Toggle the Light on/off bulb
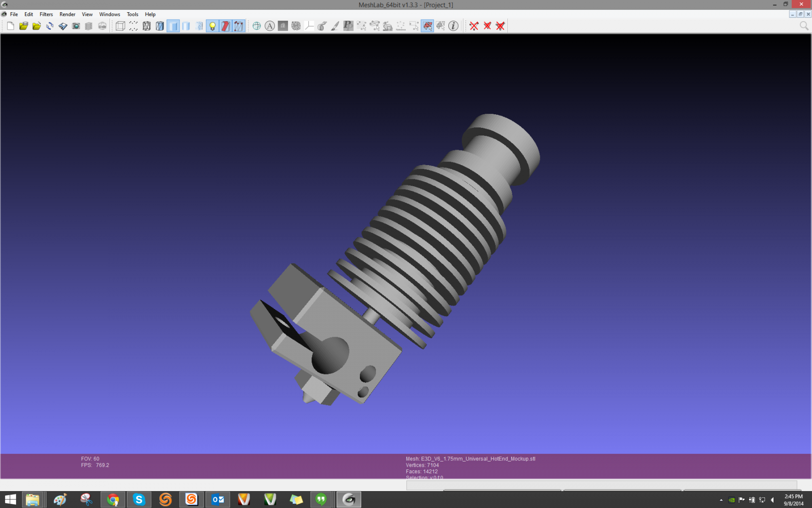This screenshot has width=812, height=508. pyautogui.click(x=212, y=26)
